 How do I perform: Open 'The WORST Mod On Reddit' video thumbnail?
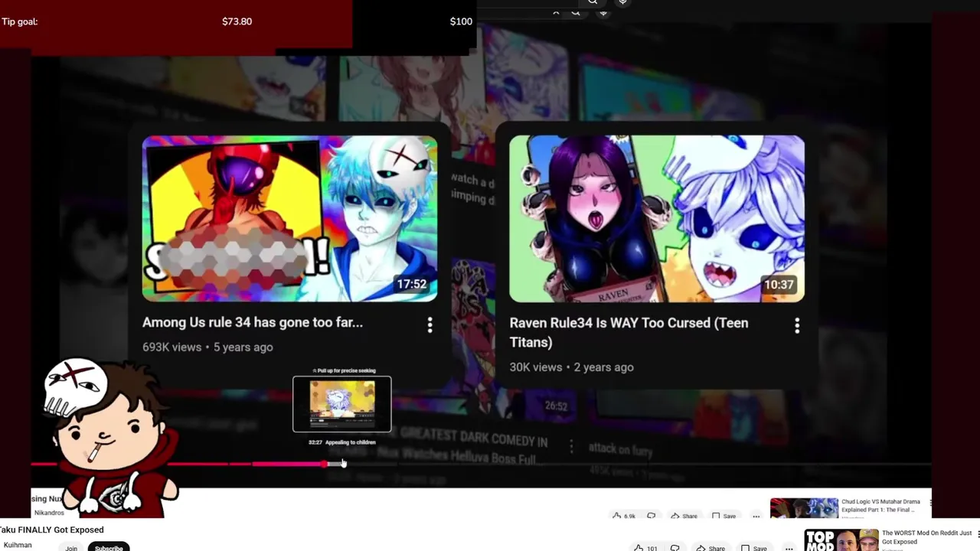(841, 540)
